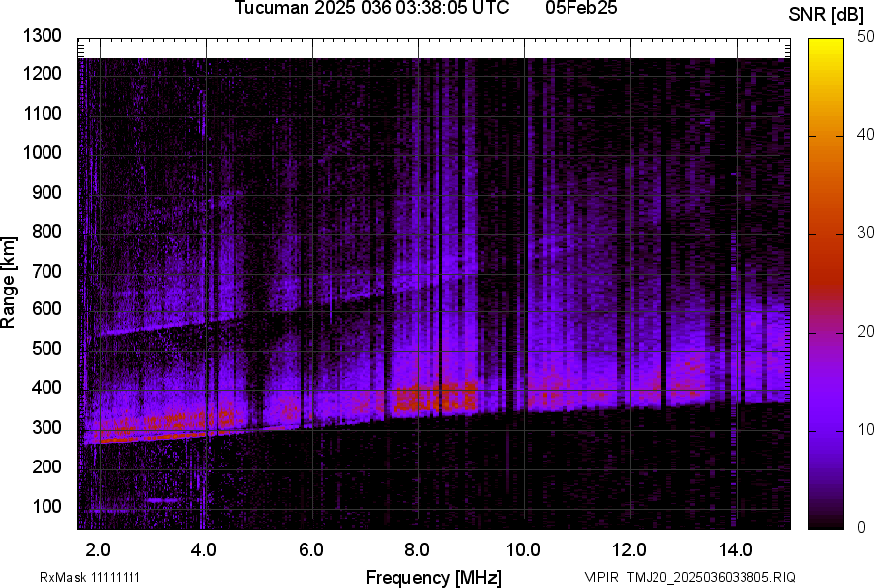Click the frequency tick label "12.0"

(x=630, y=550)
